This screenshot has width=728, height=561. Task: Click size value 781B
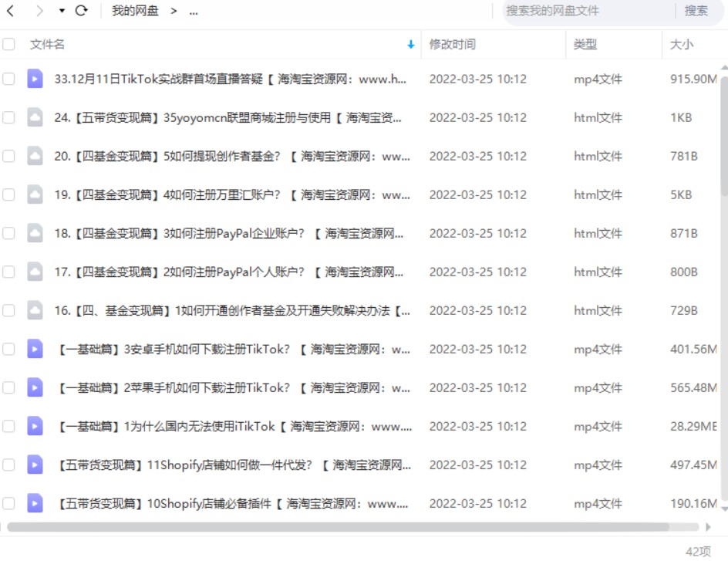[684, 157]
